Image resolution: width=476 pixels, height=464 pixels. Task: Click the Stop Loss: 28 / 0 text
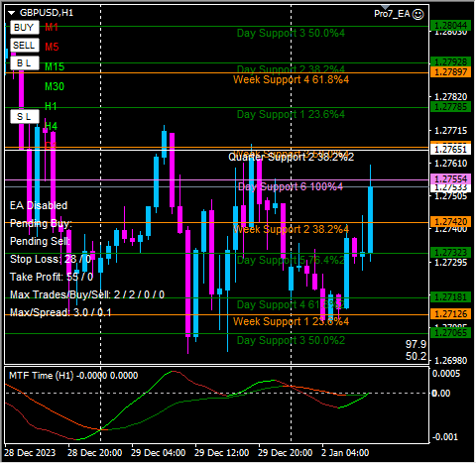51,259
